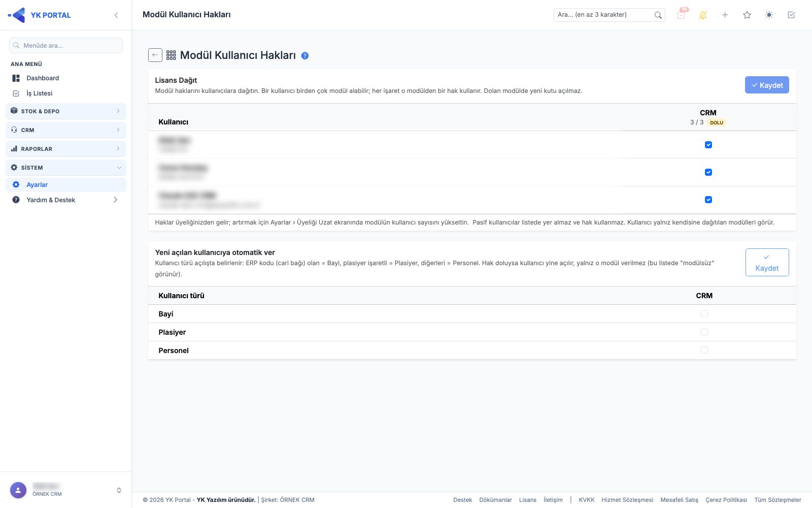Enable CRM checkbox for Bayi
This screenshot has height=508, width=812.
[704, 313]
